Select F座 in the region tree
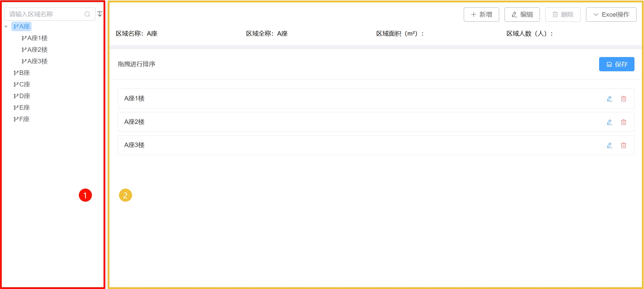644x289 pixels. click(21, 119)
